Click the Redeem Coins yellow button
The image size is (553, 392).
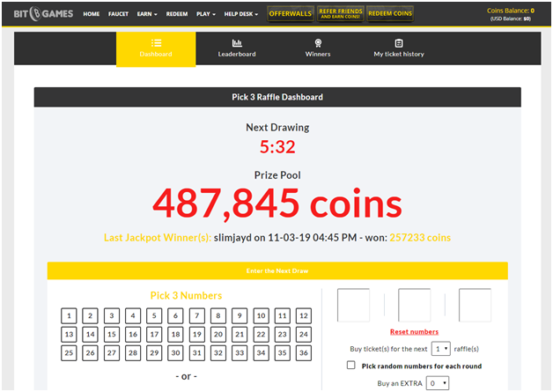pos(390,14)
